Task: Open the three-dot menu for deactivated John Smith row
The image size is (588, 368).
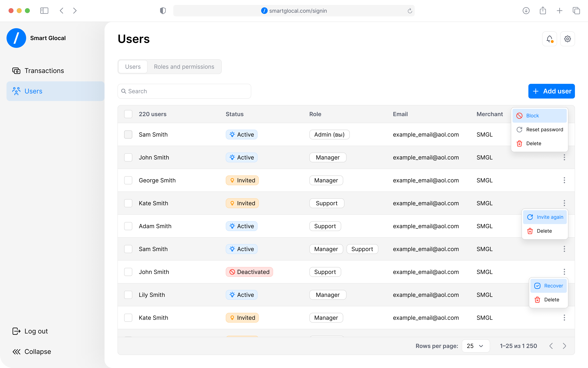Action: pos(564,272)
